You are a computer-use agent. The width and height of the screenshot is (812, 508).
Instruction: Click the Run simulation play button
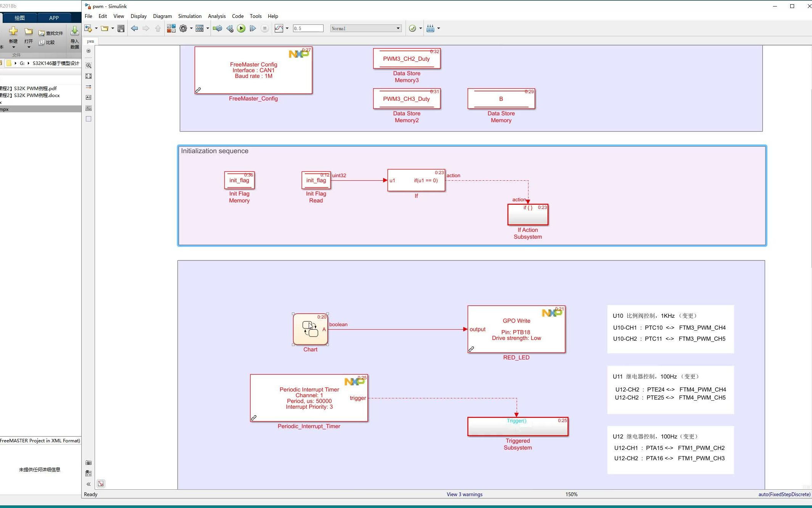(x=241, y=28)
